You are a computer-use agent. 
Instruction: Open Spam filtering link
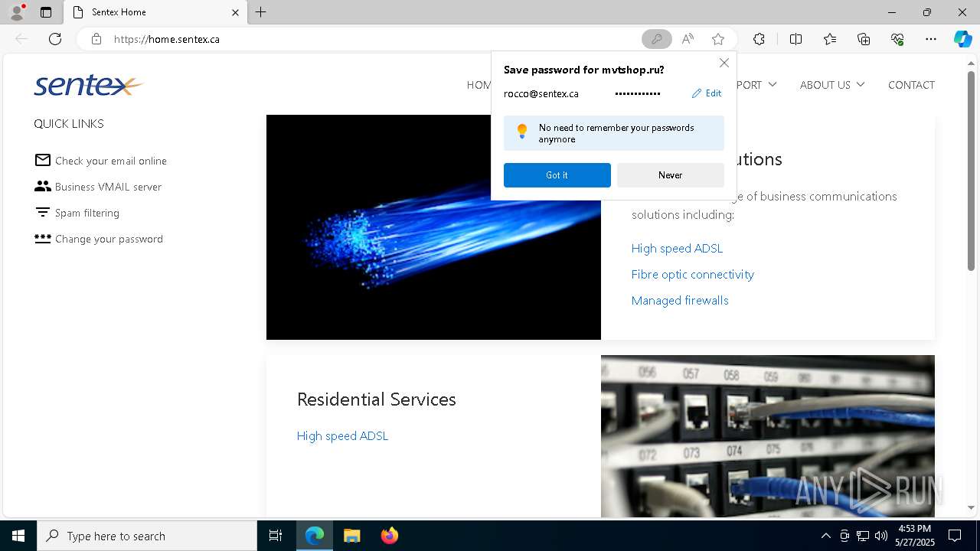tap(87, 213)
